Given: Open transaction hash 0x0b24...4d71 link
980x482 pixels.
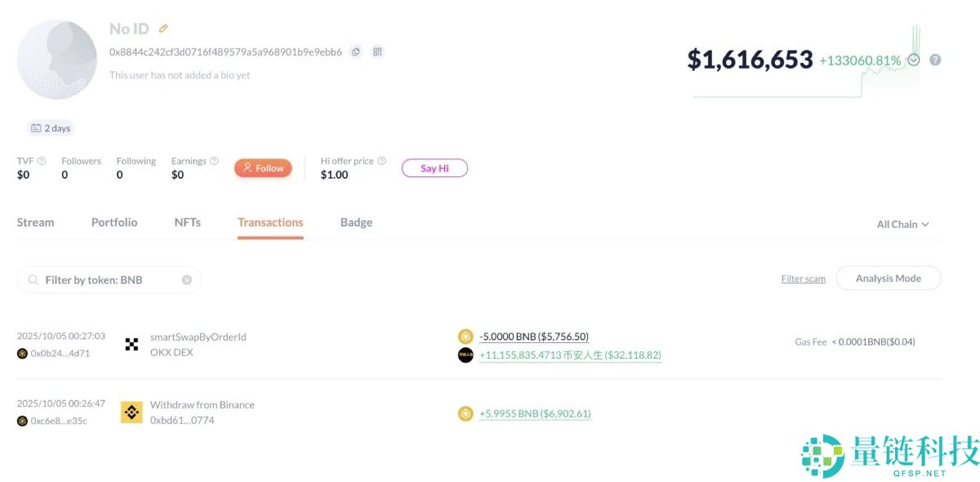Looking at the screenshot, I should click(60, 354).
